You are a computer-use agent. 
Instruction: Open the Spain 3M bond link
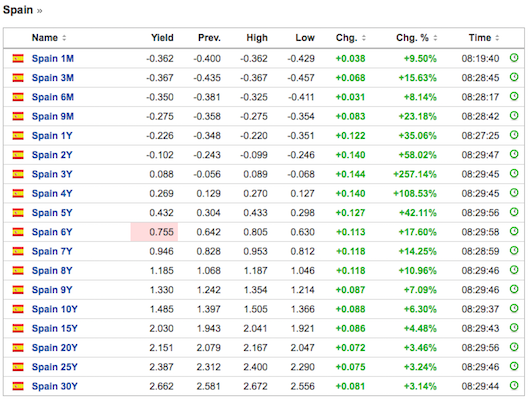coord(53,78)
